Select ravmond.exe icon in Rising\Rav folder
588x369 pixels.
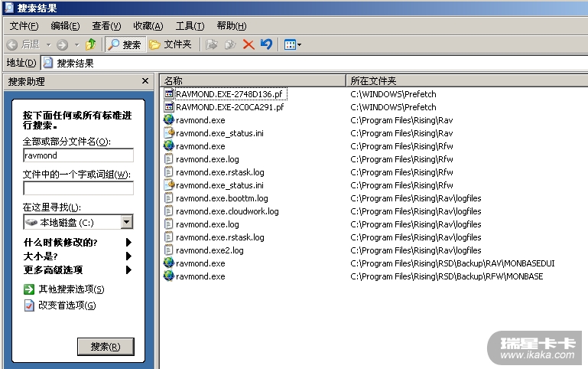pyautogui.click(x=169, y=119)
